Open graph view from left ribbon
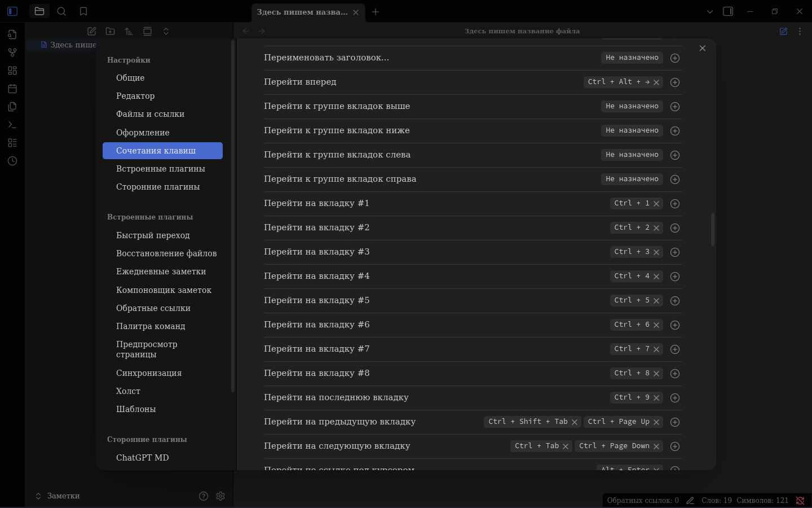Viewport: 812px width, 508px height. pyautogui.click(x=12, y=52)
